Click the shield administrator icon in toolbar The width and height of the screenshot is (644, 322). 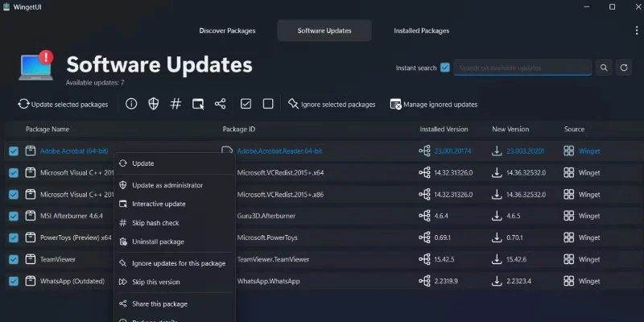(153, 104)
